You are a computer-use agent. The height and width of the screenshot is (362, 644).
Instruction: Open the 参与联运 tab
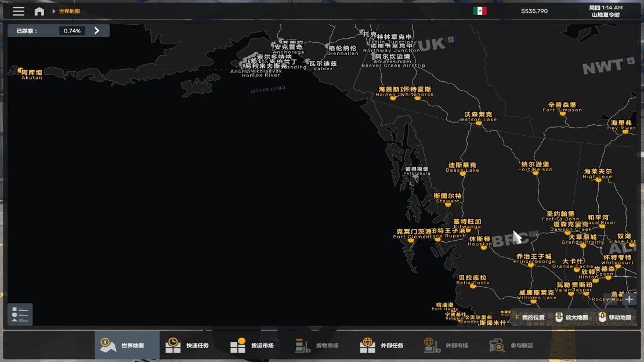pos(515,345)
